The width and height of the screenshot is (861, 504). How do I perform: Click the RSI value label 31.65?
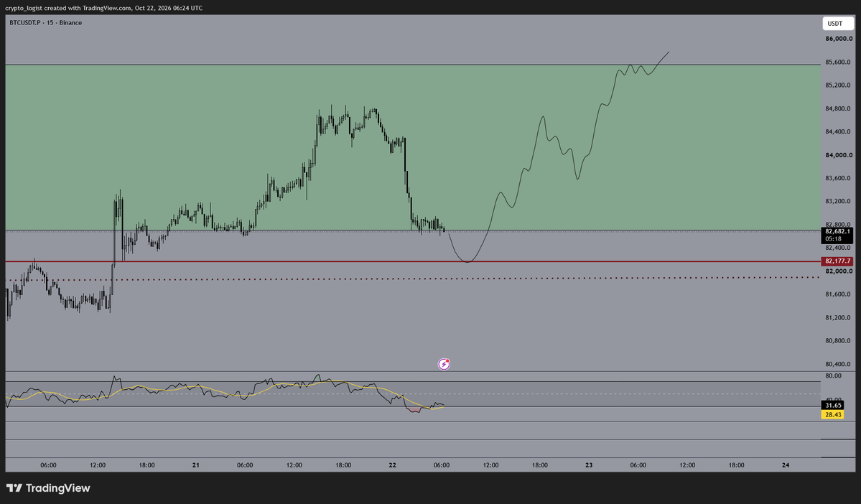coord(832,406)
